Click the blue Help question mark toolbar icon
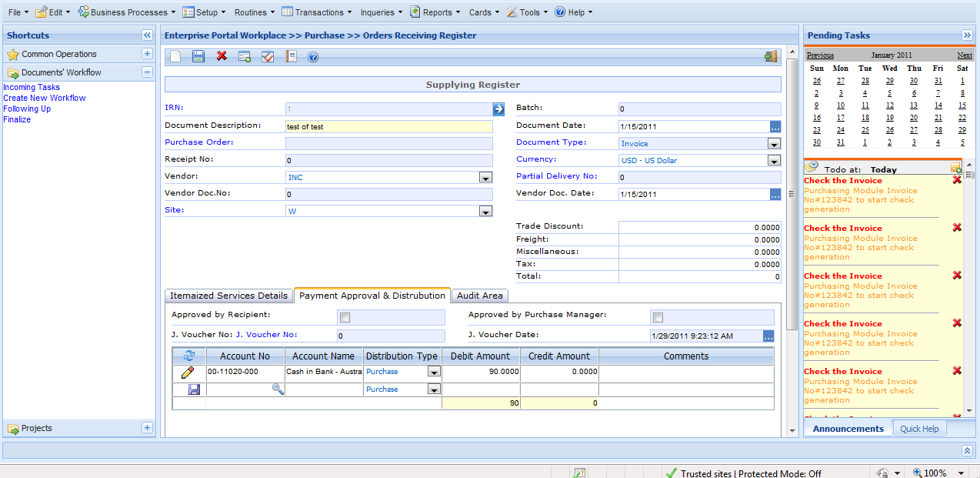The height and width of the screenshot is (478, 980). click(313, 57)
